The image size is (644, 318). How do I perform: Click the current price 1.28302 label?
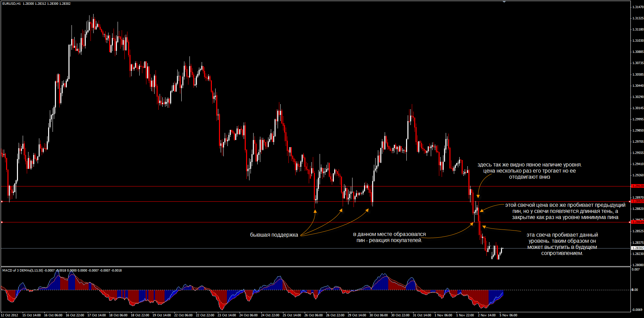tap(637, 248)
